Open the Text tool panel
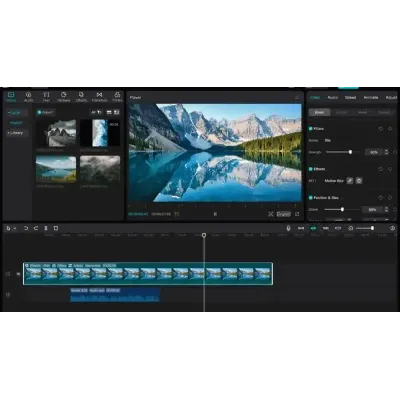This screenshot has height=400, width=400. (46, 97)
